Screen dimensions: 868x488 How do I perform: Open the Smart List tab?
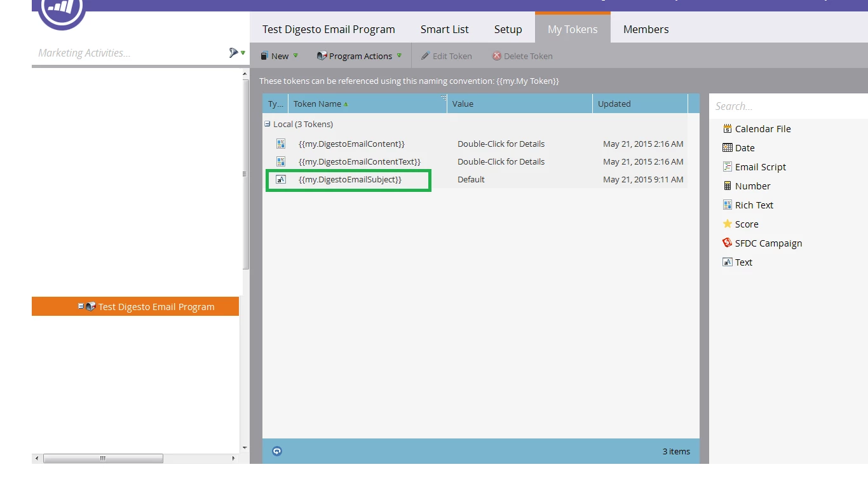445,29
